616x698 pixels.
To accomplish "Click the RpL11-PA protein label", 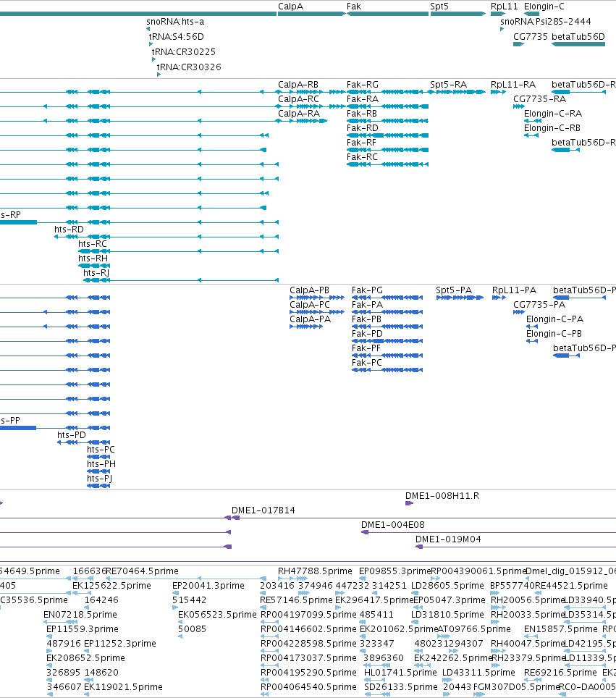I will click(x=514, y=290).
